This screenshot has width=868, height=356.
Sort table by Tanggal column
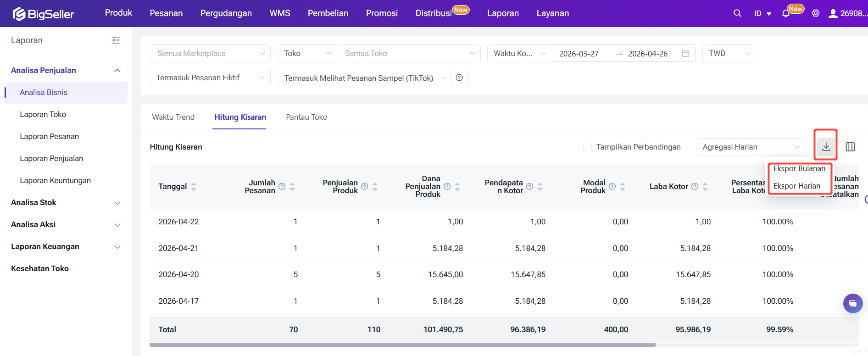(194, 186)
